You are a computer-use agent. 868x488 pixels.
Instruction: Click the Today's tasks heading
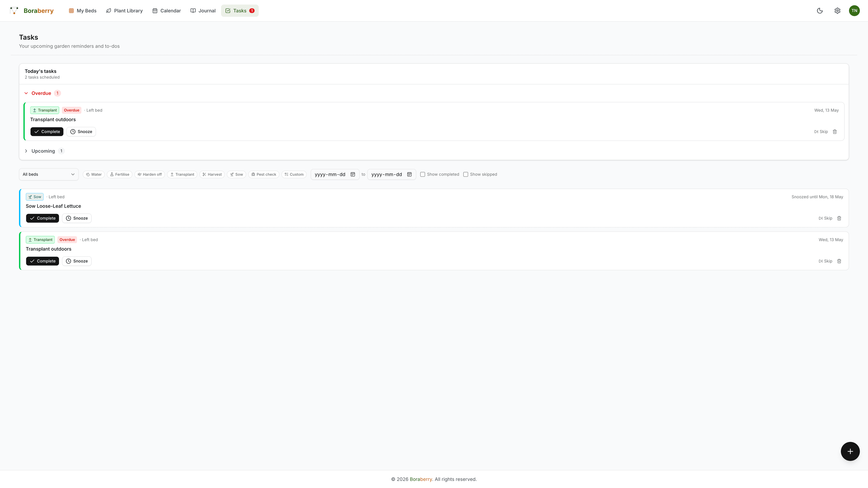(40, 71)
